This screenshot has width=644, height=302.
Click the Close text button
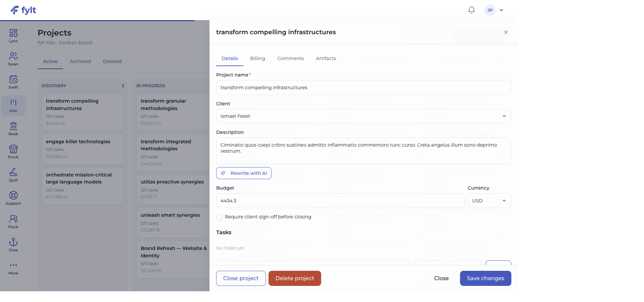pyautogui.click(x=441, y=278)
